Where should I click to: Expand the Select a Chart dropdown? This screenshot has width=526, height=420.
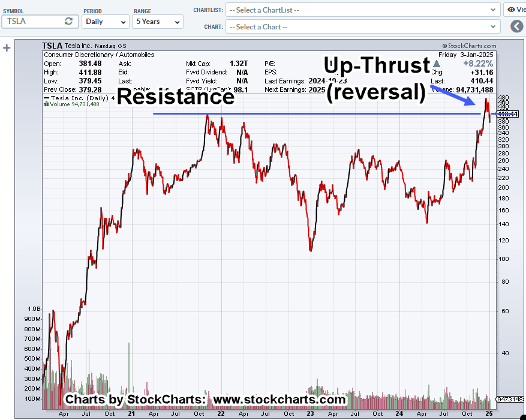pyautogui.click(x=363, y=26)
